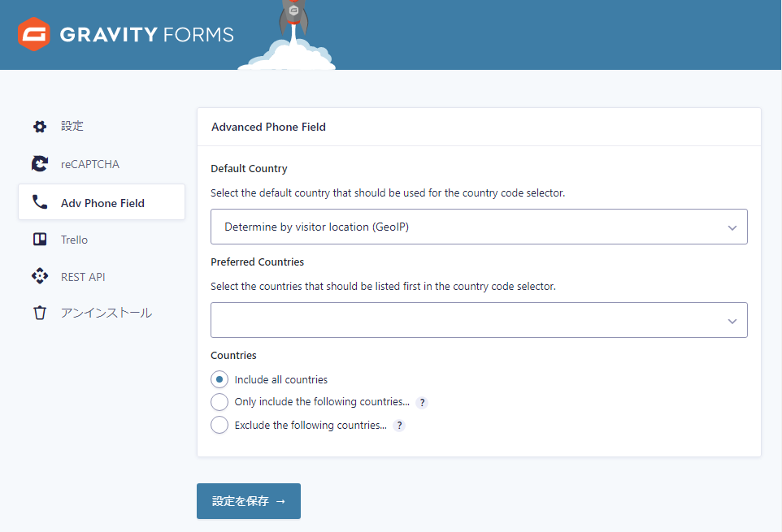Screen dimensions: 782x532
Task: Expand the Preferred Countries selector arrow
Action: 732,321
